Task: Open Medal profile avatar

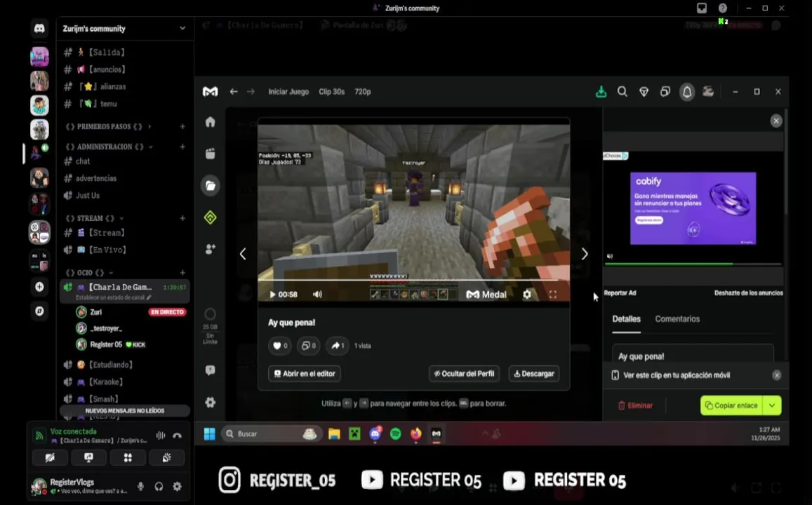Action: pyautogui.click(x=708, y=92)
